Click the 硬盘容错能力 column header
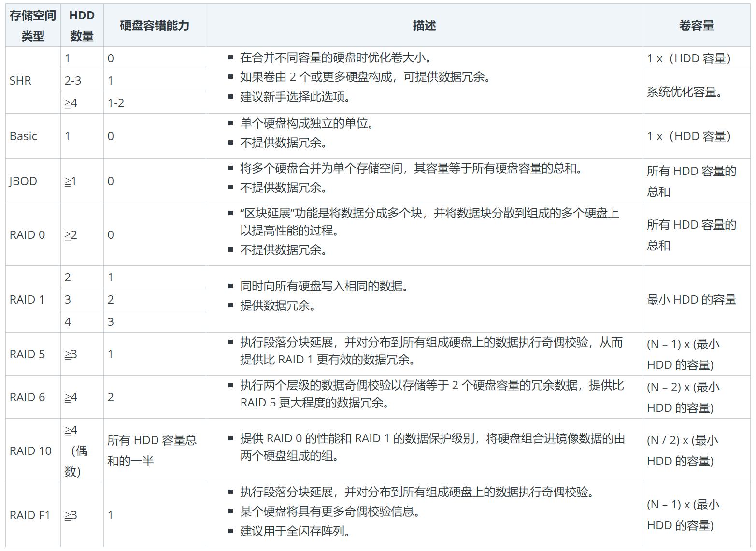Viewport: 756px width, 551px height. tap(155, 27)
